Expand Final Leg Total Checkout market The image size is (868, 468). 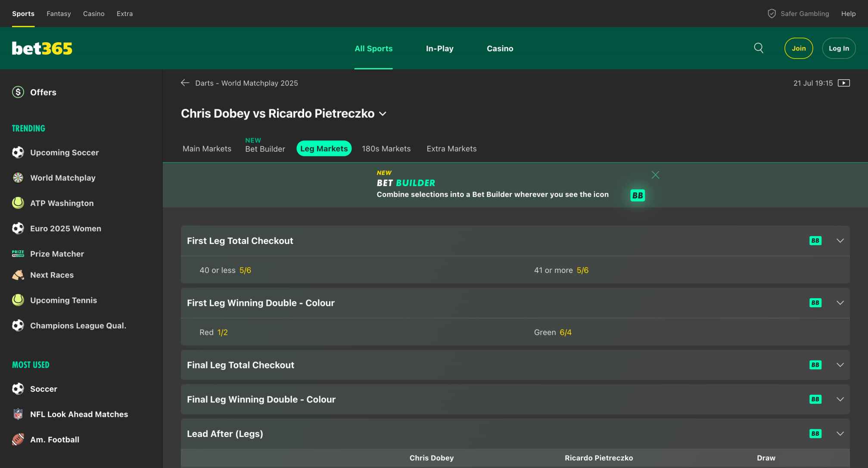click(x=840, y=365)
